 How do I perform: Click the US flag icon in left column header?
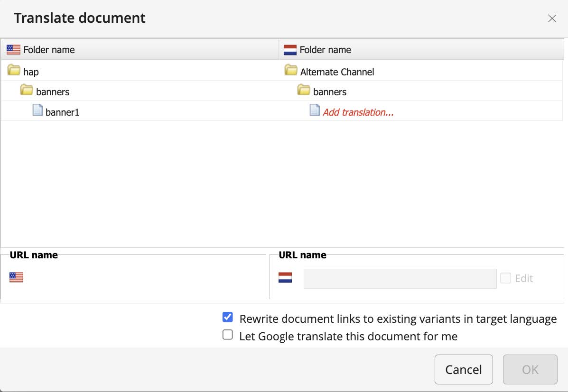14,50
